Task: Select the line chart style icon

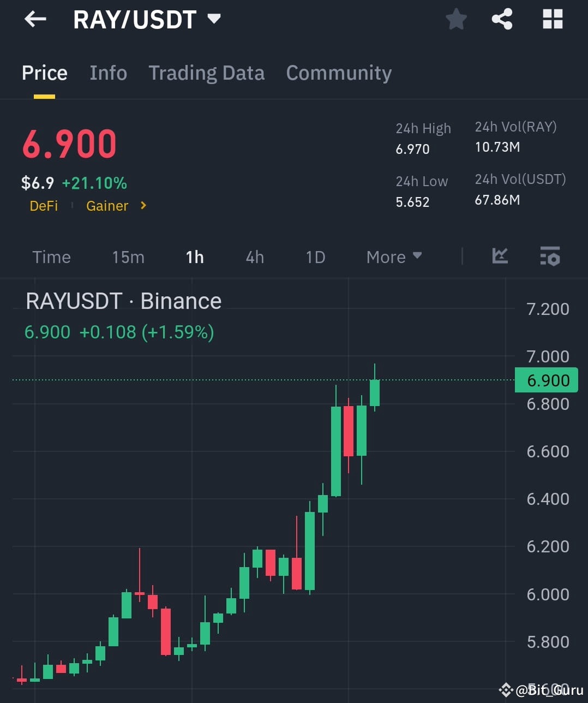Action: pos(500,257)
